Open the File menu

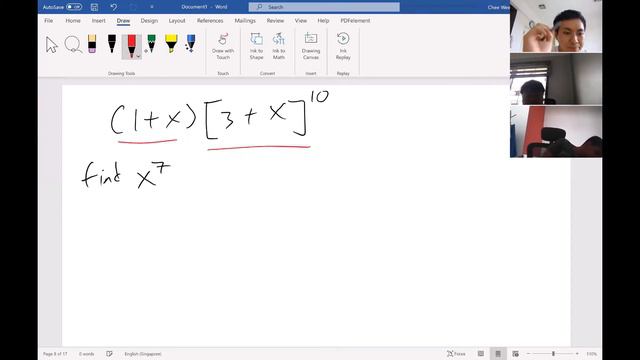click(x=49, y=20)
